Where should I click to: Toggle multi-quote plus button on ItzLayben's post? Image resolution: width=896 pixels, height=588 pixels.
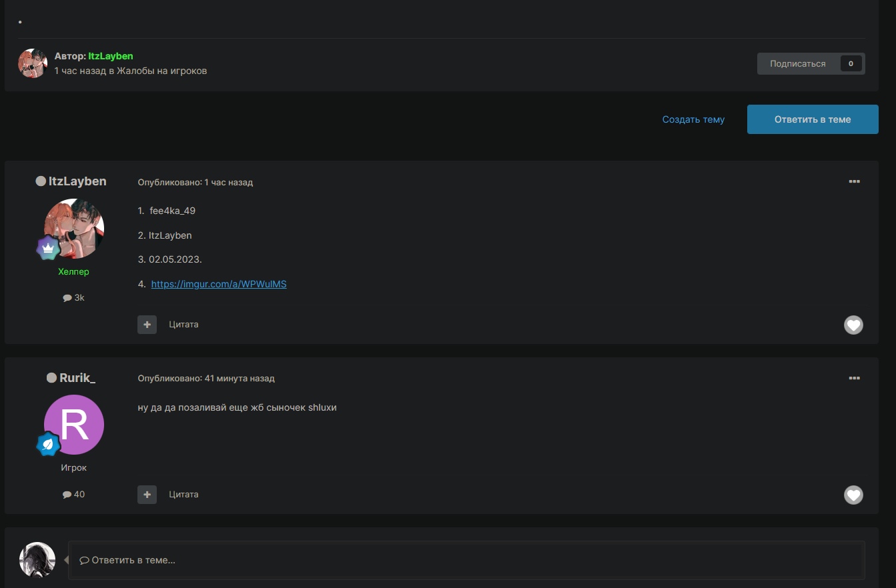147,325
